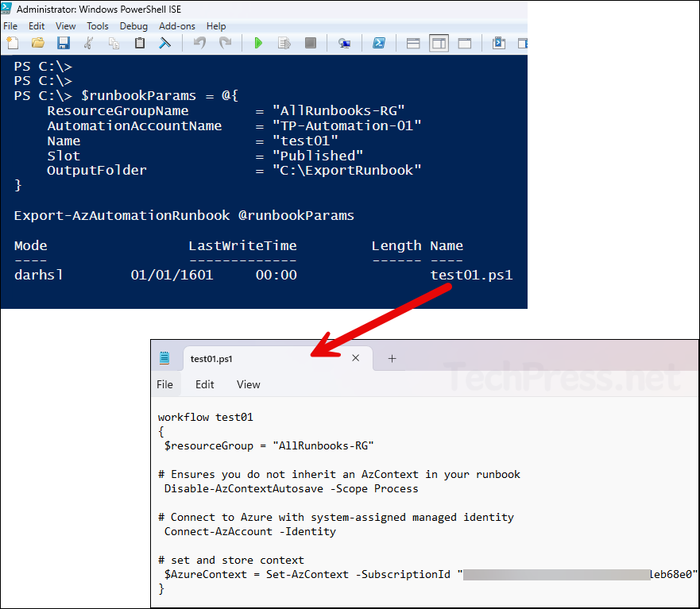
Task: Open the Help menu in PowerShell ISE
Action: [216, 26]
